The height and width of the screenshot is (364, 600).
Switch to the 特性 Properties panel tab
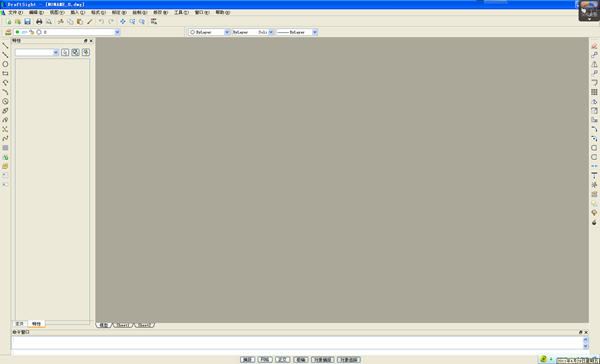[x=36, y=324]
